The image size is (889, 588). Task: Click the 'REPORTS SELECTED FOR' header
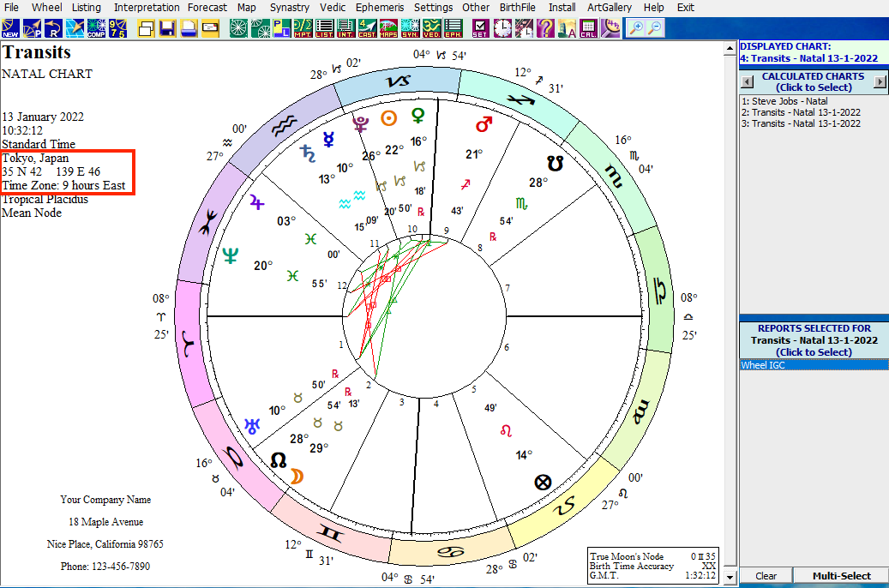(814, 328)
